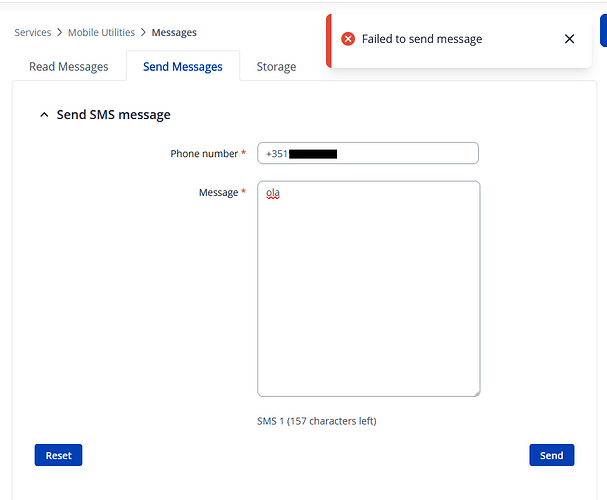Open the Storage tab
Image resolution: width=607 pixels, height=500 pixels.
[x=276, y=67]
